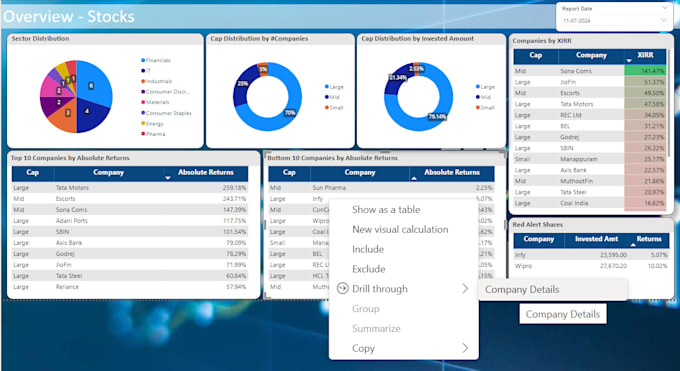Select REC Ltd in Companies by XIRR
This screenshot has height=371, width=680.
point(571,115)
